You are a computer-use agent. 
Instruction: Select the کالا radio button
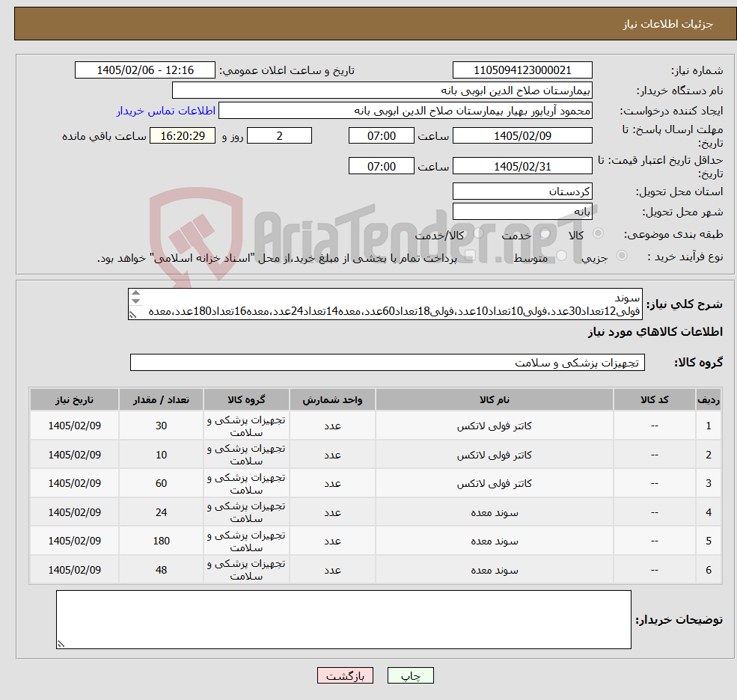coord(599,233)
